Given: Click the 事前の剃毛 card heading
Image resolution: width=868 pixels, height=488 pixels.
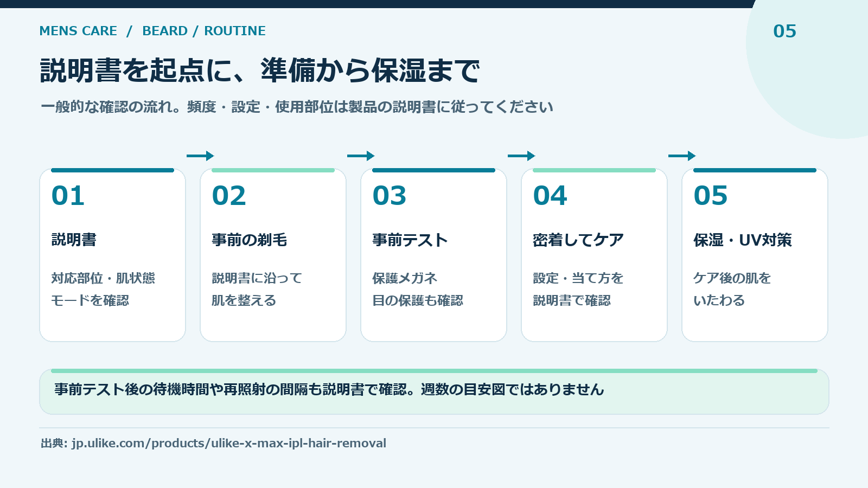Looking at the screenshot, I should pyautogui.click(x=250, y=240).
